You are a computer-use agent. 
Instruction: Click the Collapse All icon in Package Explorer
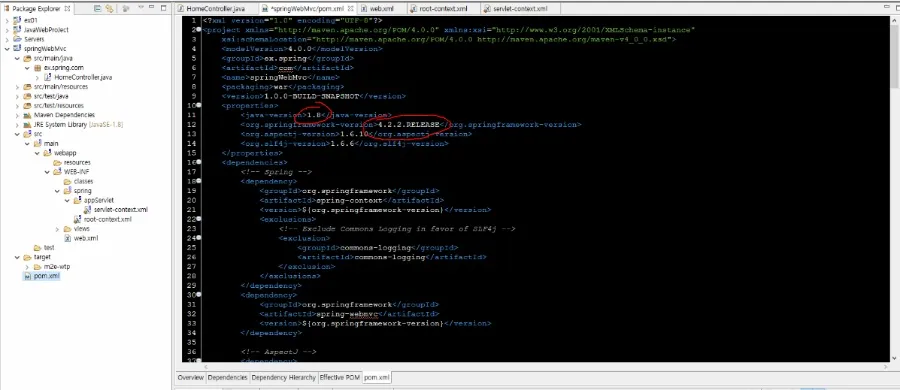pos(98,9)
